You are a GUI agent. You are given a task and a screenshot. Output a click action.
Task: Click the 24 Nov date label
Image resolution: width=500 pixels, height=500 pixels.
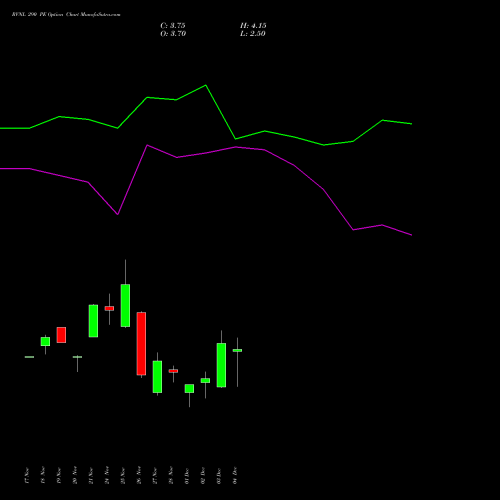tap(107, 476)
